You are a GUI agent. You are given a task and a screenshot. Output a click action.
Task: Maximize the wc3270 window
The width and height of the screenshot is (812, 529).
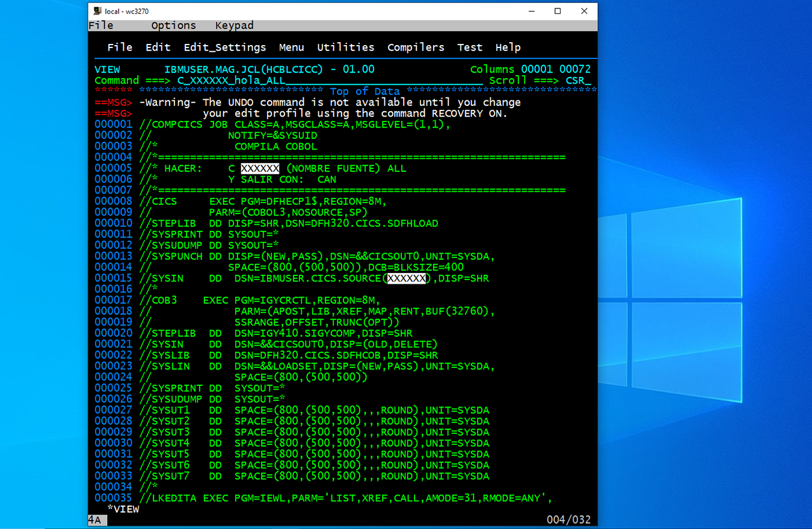click(558, 11)
